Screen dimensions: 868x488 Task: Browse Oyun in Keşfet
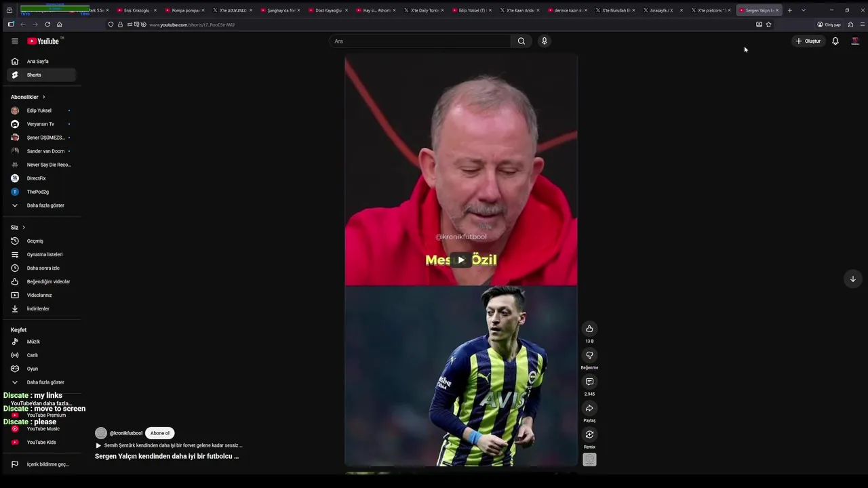(x=41, y=369)
